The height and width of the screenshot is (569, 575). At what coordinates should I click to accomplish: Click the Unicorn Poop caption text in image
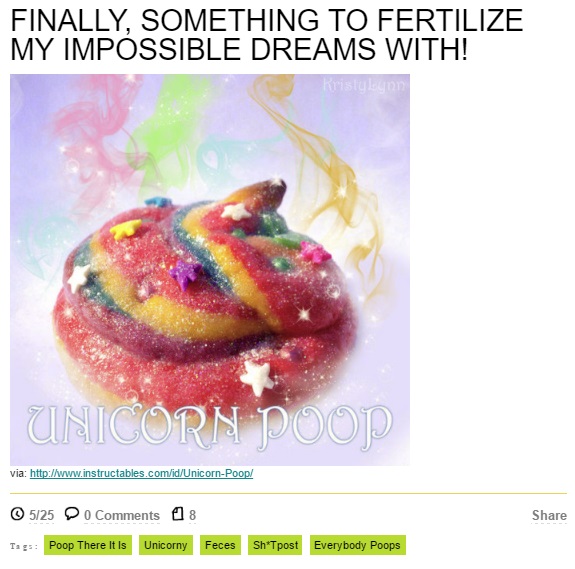click(x=210, y=427)
